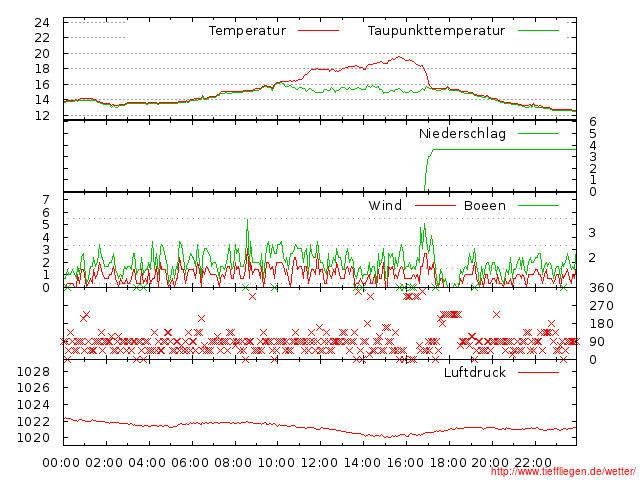Screen dimensions: 640x480
Task: Click the green Niederschlag legend line
Action: pos(538,133)
